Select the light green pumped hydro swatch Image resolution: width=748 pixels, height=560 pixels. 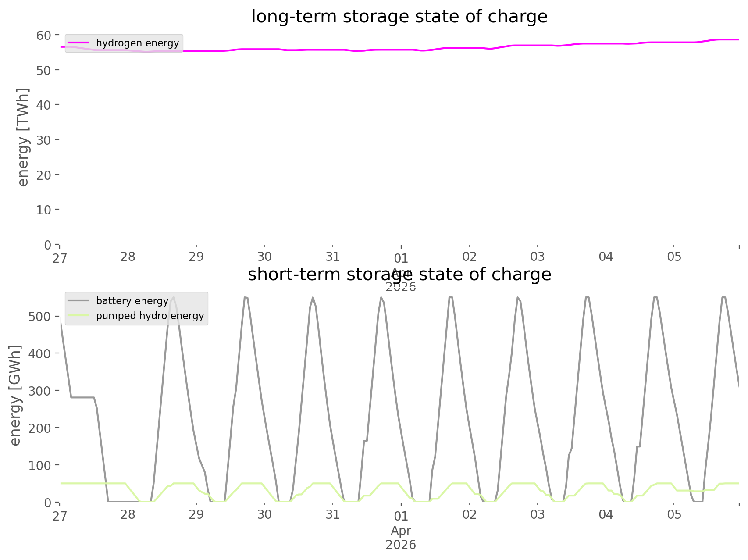(x=79, y=316)
